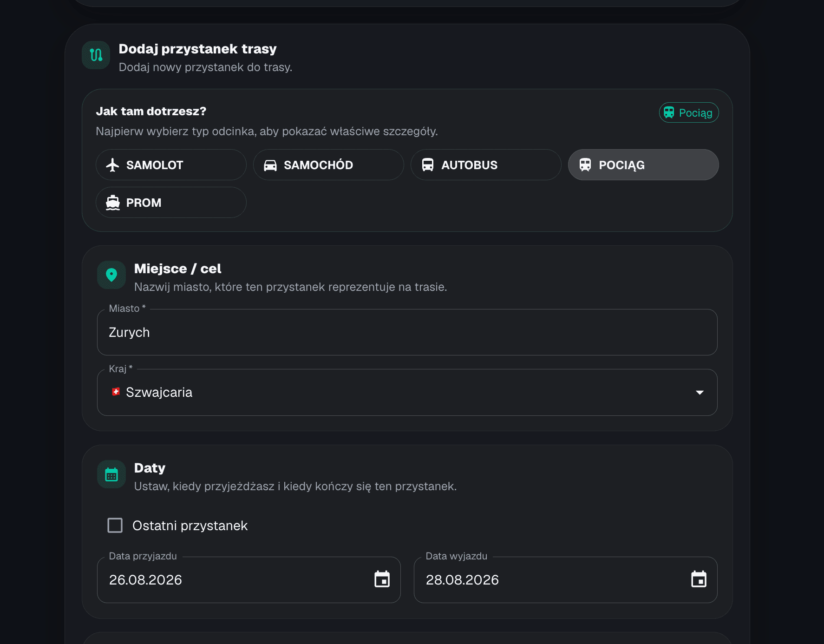Select POCIĄG as the transport type

643,165
